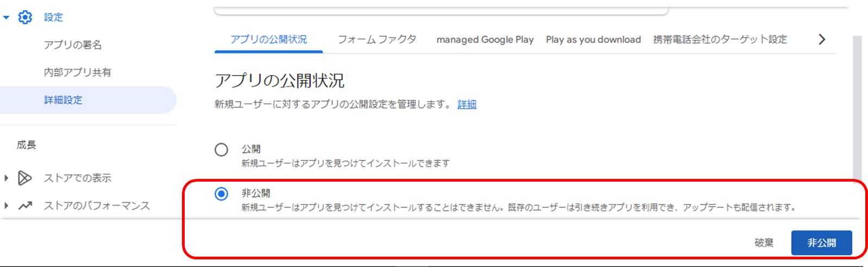This screenshot has width=868, height=267.
Task: Expand the ストアでの表示 section arrow
Action: click(7, 178)
